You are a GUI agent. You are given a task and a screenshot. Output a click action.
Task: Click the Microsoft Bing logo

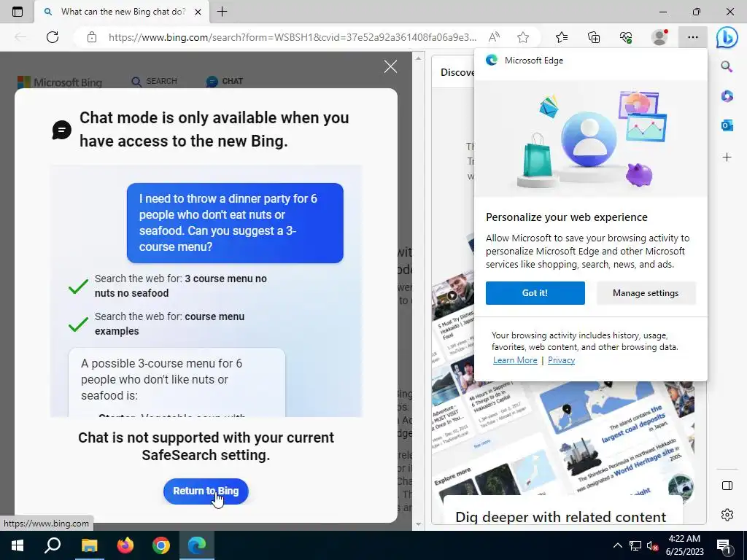[x=60, y=82]
